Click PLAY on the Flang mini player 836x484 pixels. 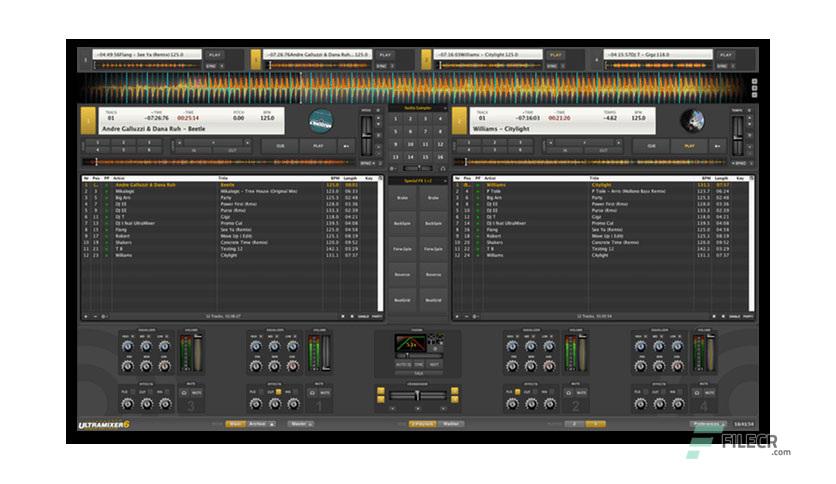214,55
